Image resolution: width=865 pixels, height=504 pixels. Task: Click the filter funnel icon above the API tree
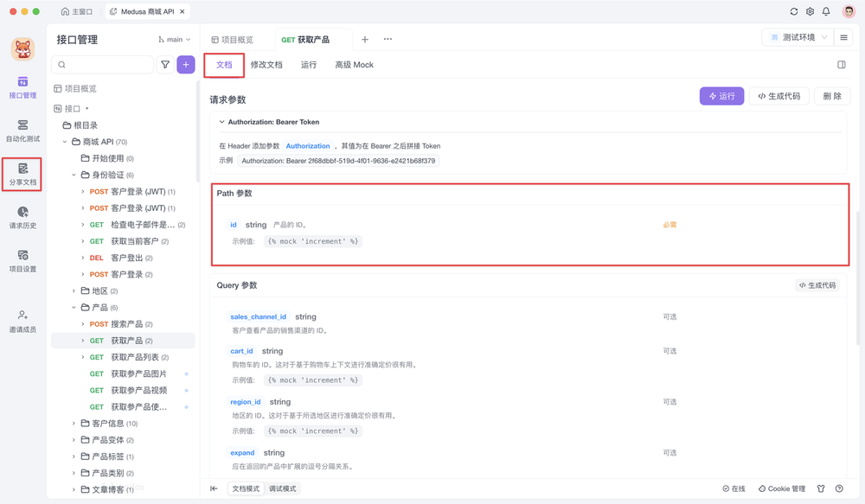(x=164, y=65)
